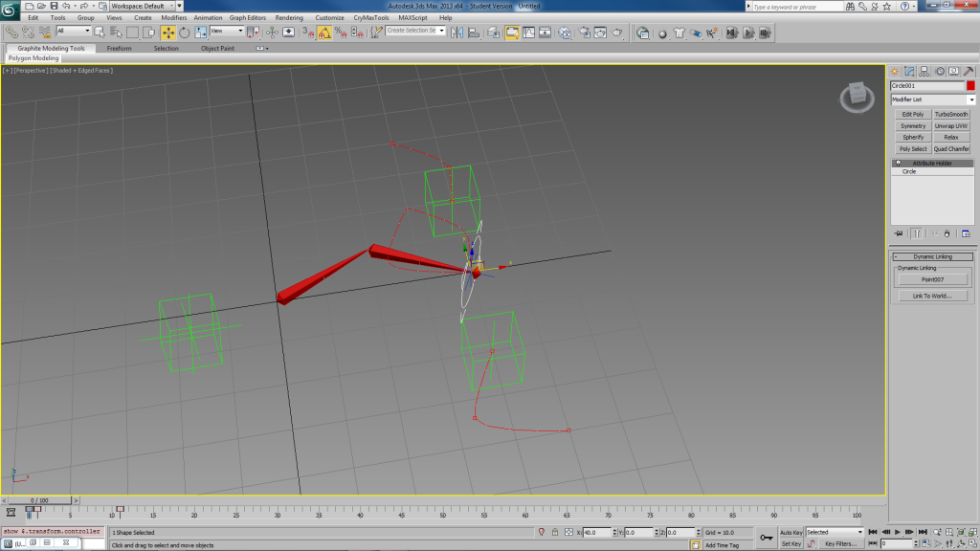The image size is (980, 551).
Task: Open the Modifier List dropdown
Action: (932, 99)
